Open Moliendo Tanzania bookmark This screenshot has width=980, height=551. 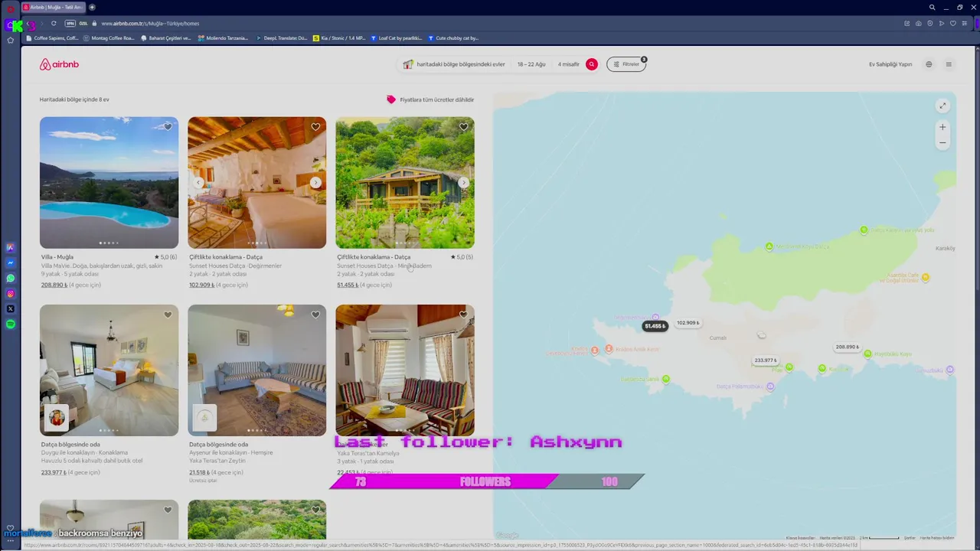tap(224, 37)
